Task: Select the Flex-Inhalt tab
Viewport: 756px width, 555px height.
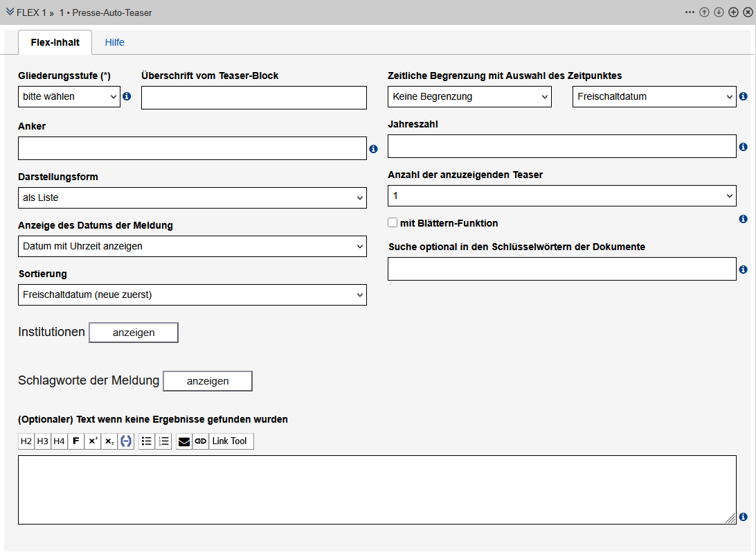Action: [55, 42]
